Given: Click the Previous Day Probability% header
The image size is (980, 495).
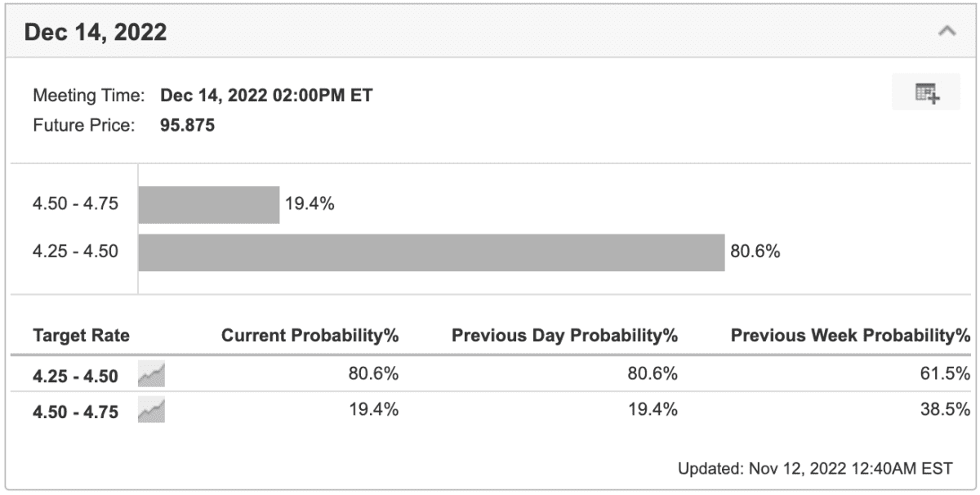Looking at the screenshot, I should pos(565,336).
